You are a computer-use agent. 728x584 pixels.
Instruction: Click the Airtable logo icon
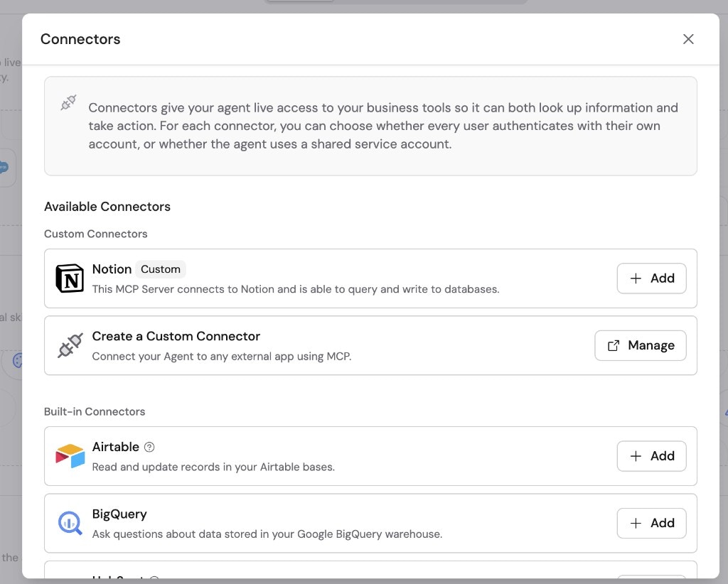[x=70, y=456]
